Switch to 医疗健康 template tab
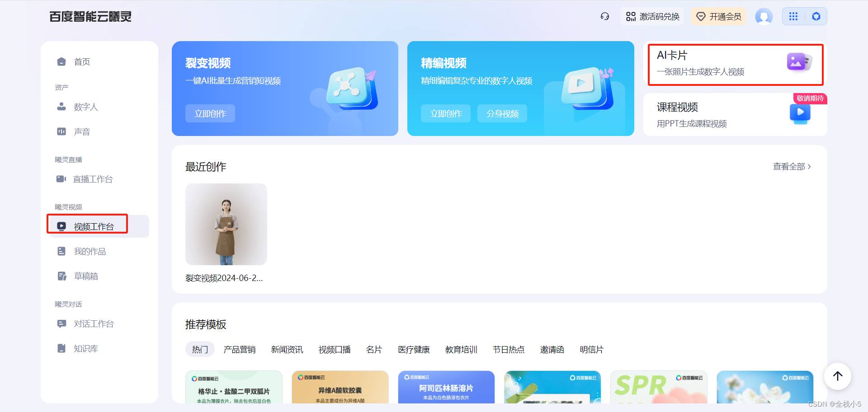The width and height of the screenshot is (868, 412). point(414,349)
